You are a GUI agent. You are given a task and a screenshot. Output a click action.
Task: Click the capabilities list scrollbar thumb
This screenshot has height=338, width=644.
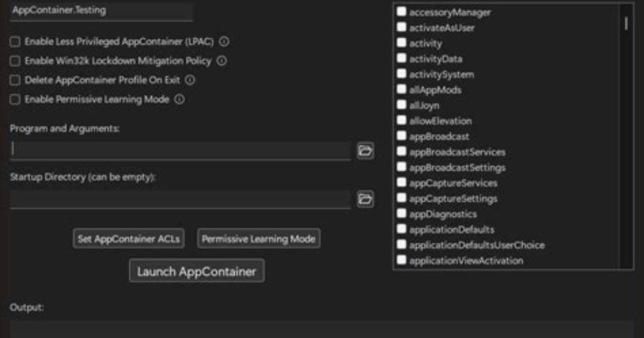point(626,23)
